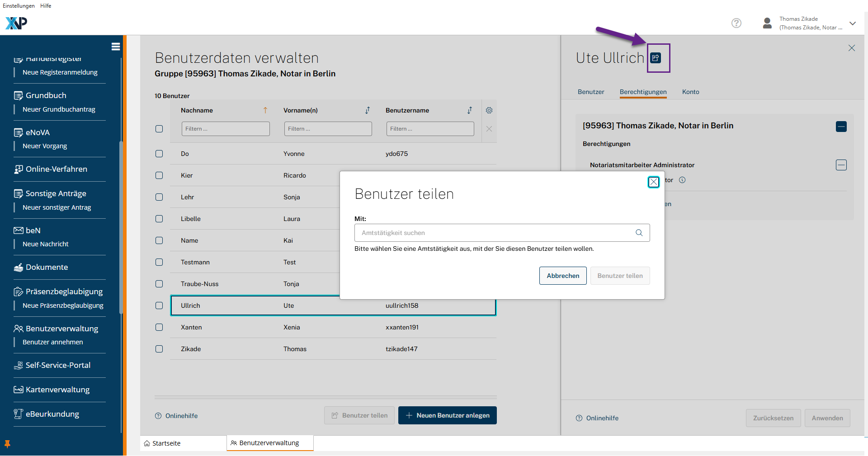Expand the Thomas Zikade account dropdown
Screen dimensions: 868x456
pyautogui.click(x=852, y=24)
